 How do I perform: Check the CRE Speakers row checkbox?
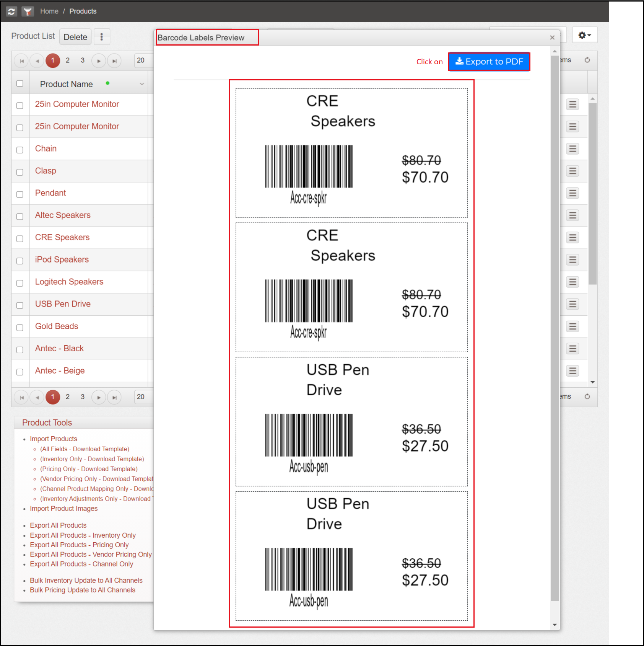point(20,239)
